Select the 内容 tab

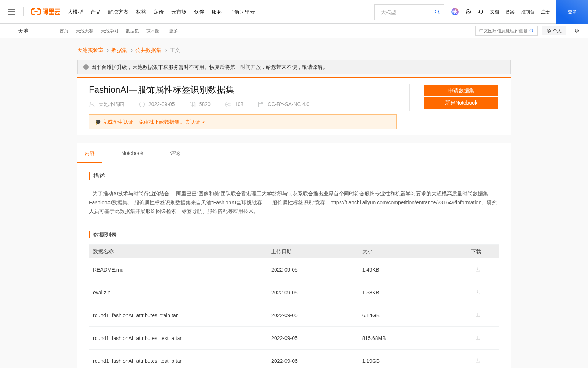point(90,153)
